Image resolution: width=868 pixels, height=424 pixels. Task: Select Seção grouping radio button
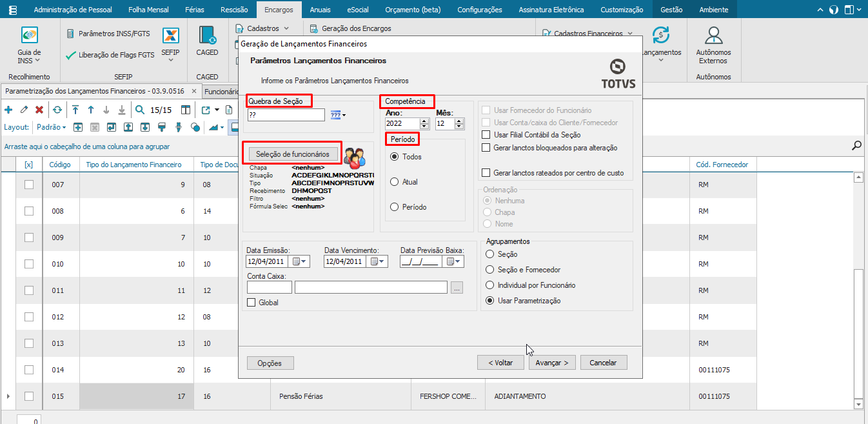click(x=490, y=254)
